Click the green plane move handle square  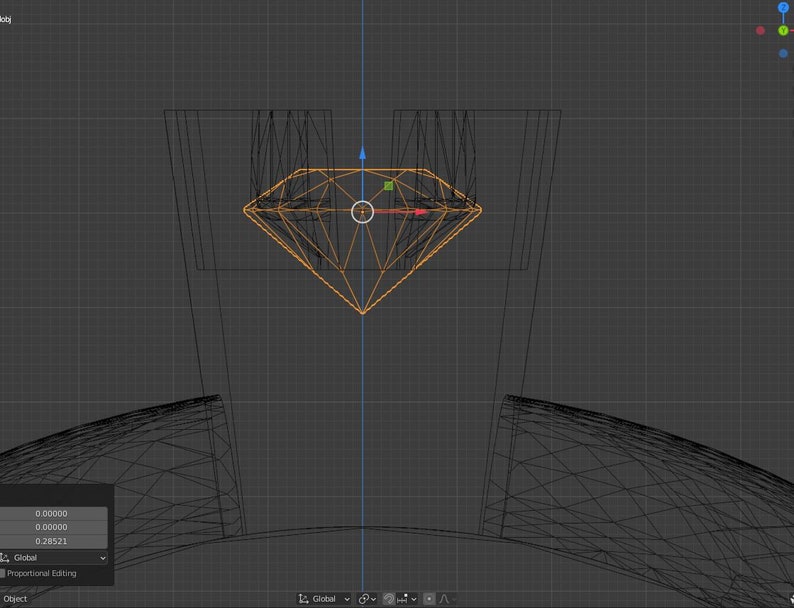coord(388,186)
